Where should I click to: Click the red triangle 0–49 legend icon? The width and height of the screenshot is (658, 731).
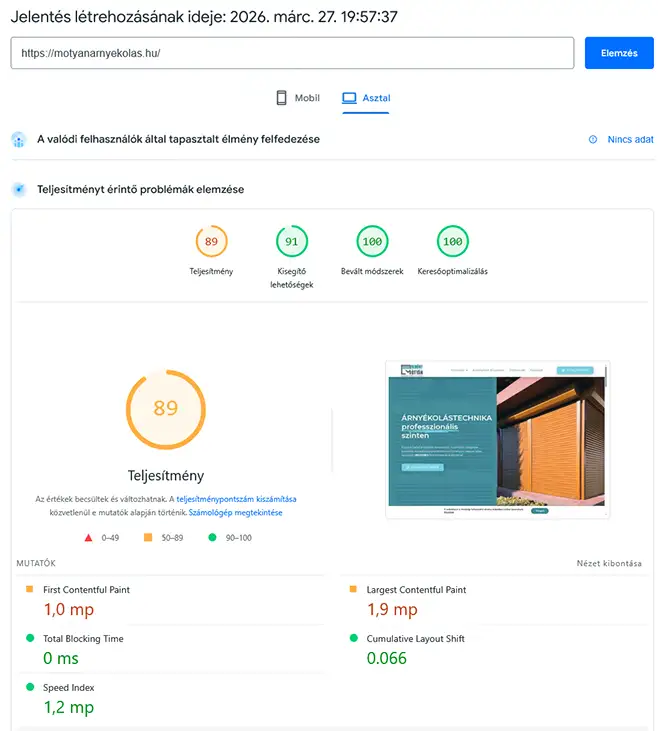pyautogui.click(x=88, y=538)
